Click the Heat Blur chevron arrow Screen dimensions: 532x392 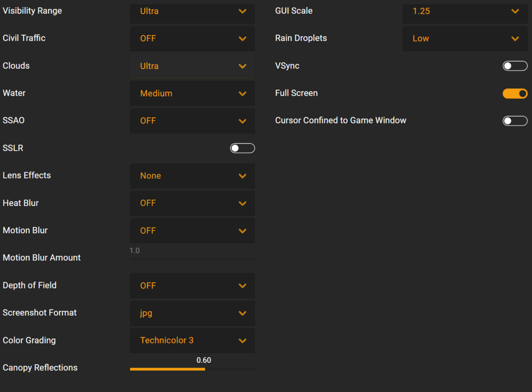click(x=243, y=203)
